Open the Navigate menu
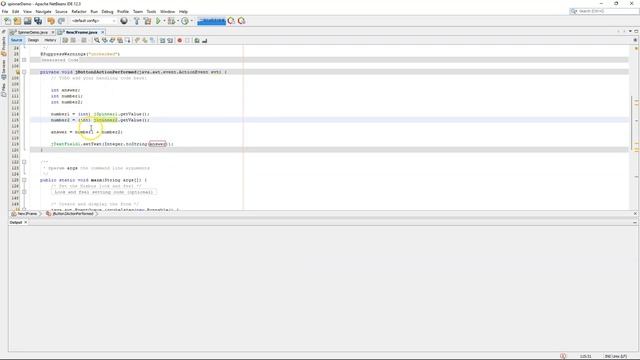Screen dimensions: 640x360 coord(43,11)
